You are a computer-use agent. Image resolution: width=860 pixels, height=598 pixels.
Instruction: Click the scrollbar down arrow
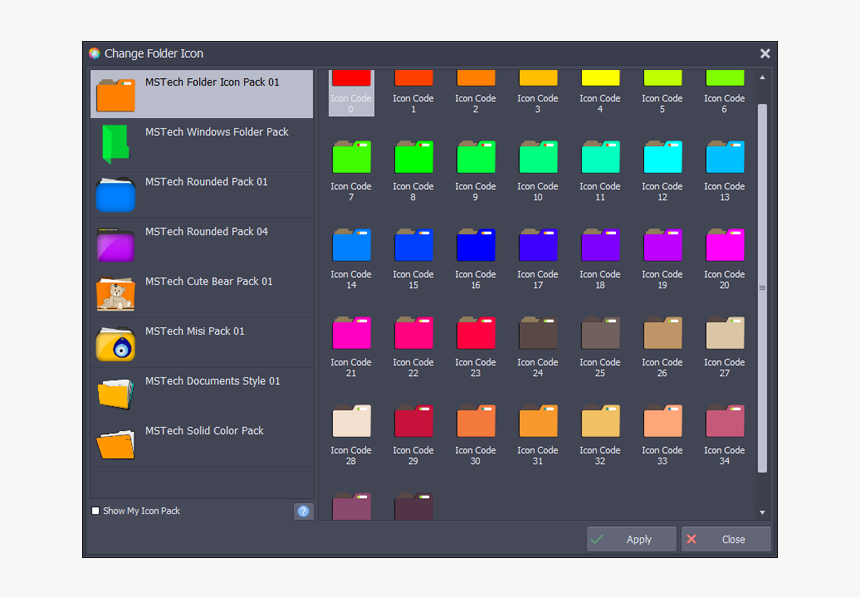pyautogui.click(x=762, y=510)
